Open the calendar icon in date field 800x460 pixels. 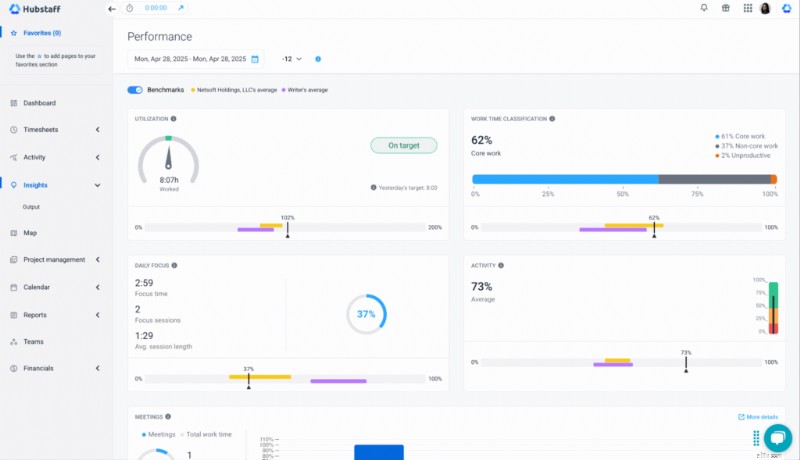coord(255,59)
